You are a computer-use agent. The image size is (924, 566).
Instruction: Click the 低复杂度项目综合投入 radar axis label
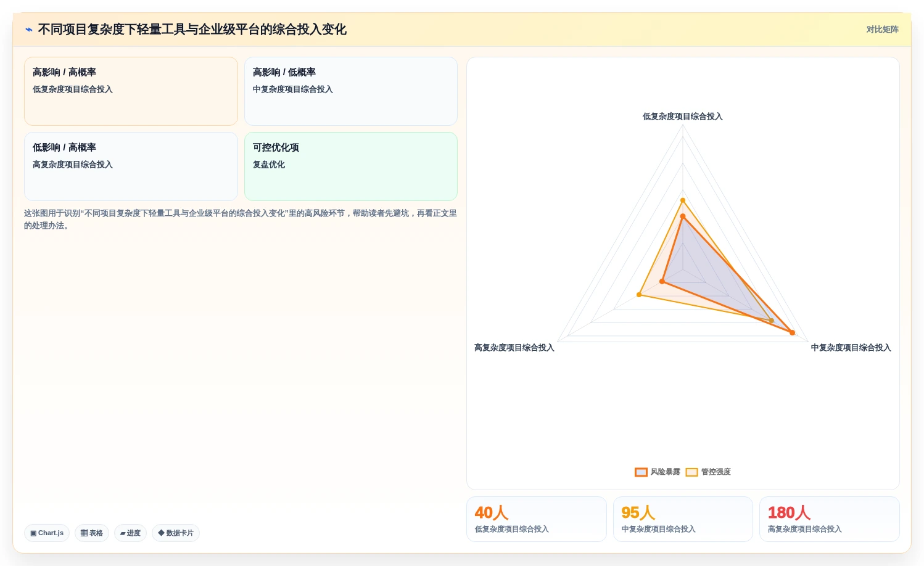pos(682,117)
